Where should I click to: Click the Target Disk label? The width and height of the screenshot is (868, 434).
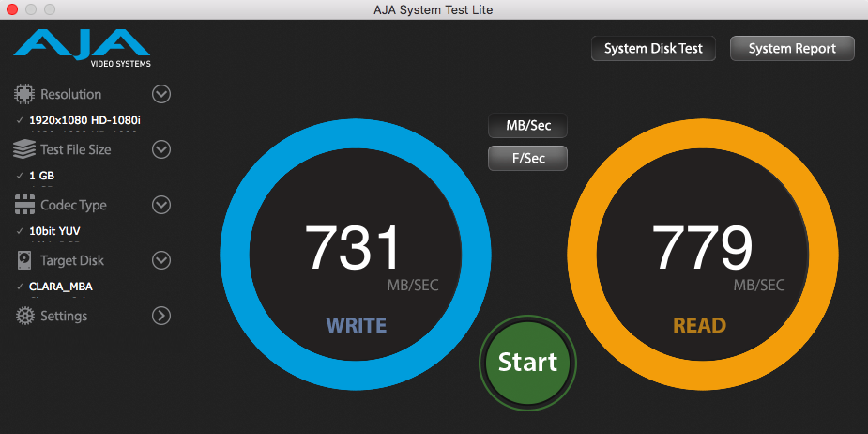tap(72, 260)
